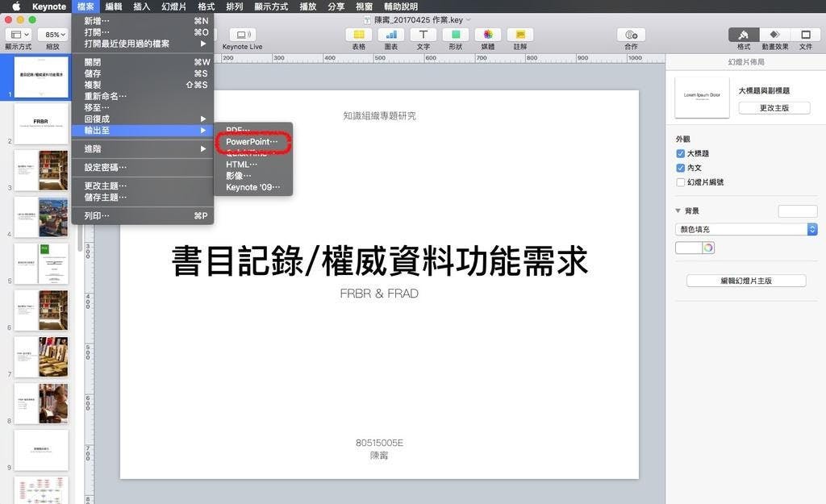Click the master layout preview thumbnail
This screenshot has width=826, height=504.
703,98
